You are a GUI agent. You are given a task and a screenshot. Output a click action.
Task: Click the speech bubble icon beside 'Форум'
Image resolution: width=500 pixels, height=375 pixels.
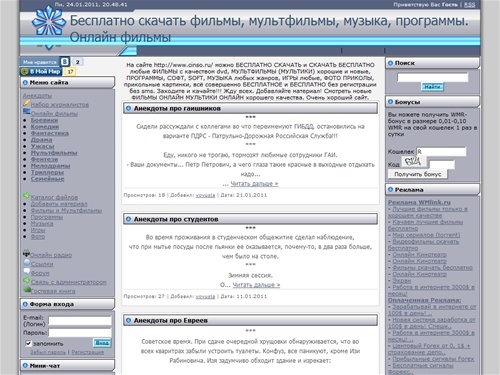coord(27,271)
